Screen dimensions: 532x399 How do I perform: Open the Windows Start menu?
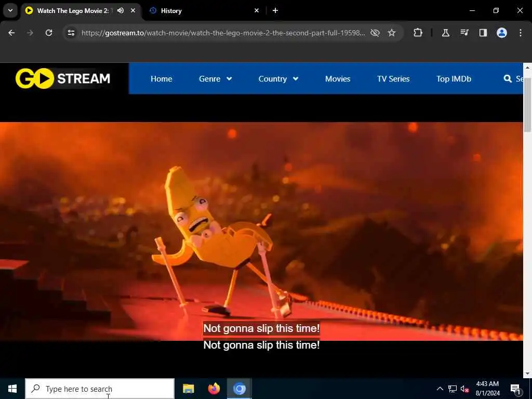[x=12, y=389]
